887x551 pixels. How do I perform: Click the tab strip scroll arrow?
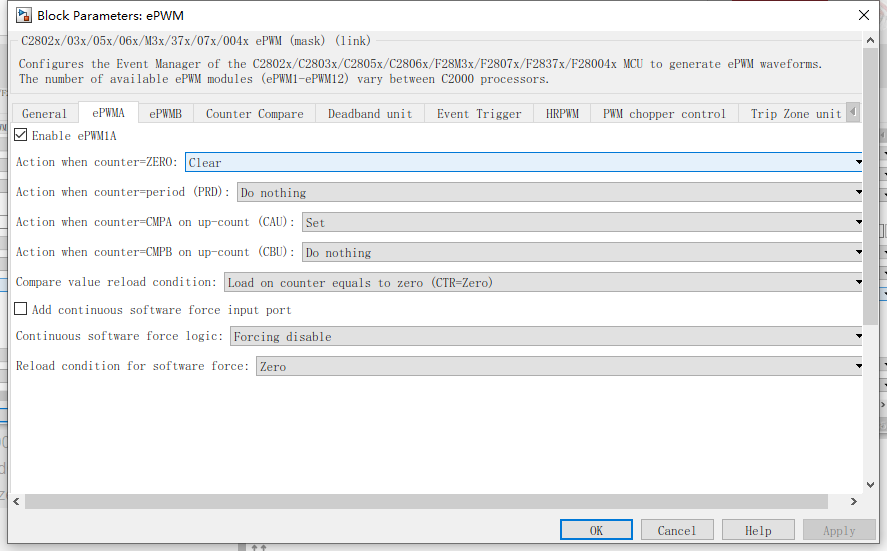point(853,112)
